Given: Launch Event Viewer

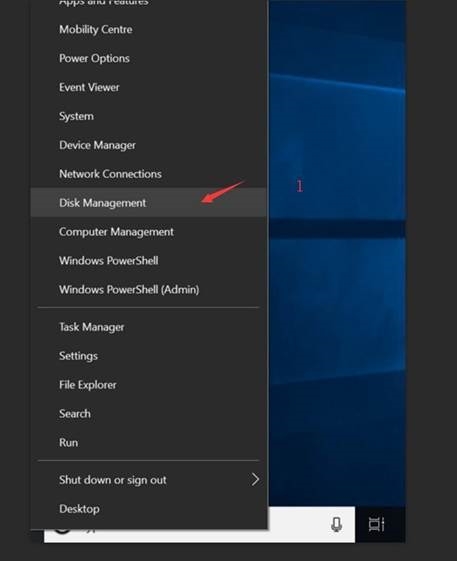Looking at the screenshot, I should tap(149, 87).
